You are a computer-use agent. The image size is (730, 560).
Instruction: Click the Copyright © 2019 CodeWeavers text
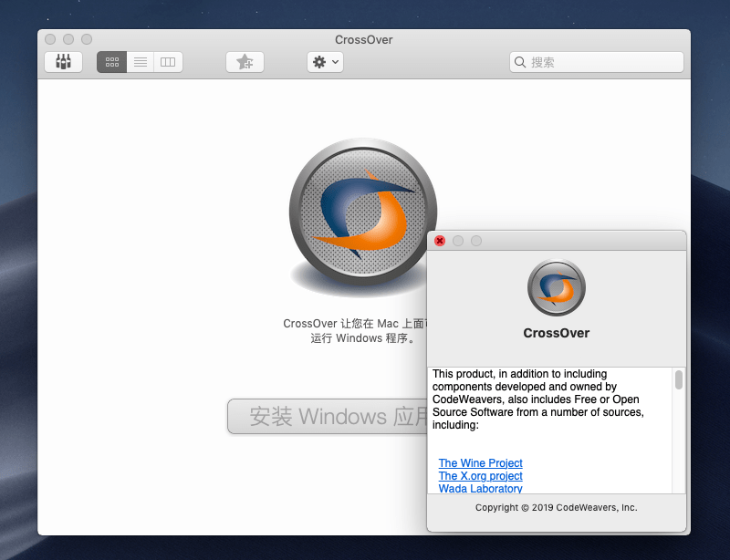point(557,507)
